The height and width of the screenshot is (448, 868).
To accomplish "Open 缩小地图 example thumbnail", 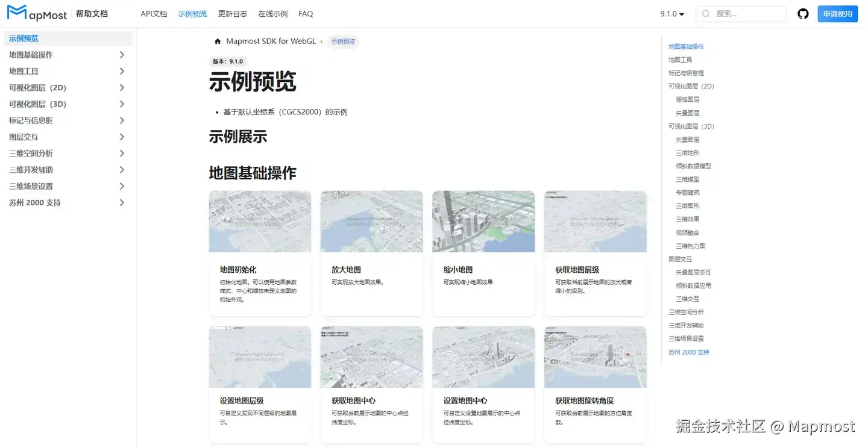I will (483, 222).
